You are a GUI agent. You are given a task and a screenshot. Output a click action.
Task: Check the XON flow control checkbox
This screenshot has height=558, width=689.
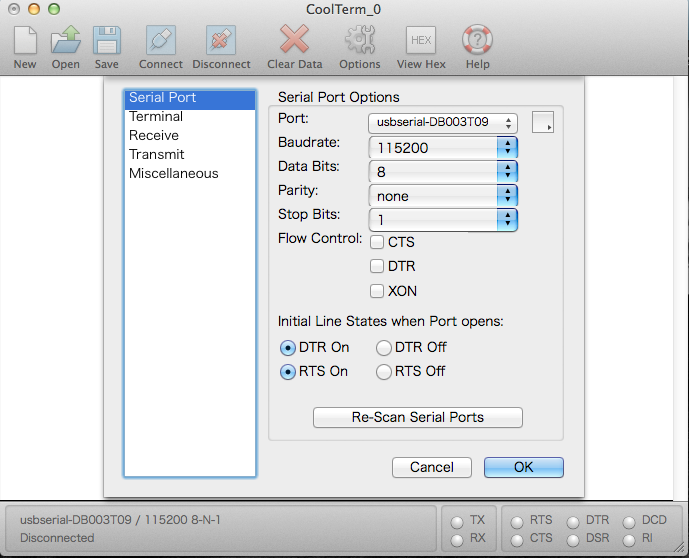click(x=377, y=292)
